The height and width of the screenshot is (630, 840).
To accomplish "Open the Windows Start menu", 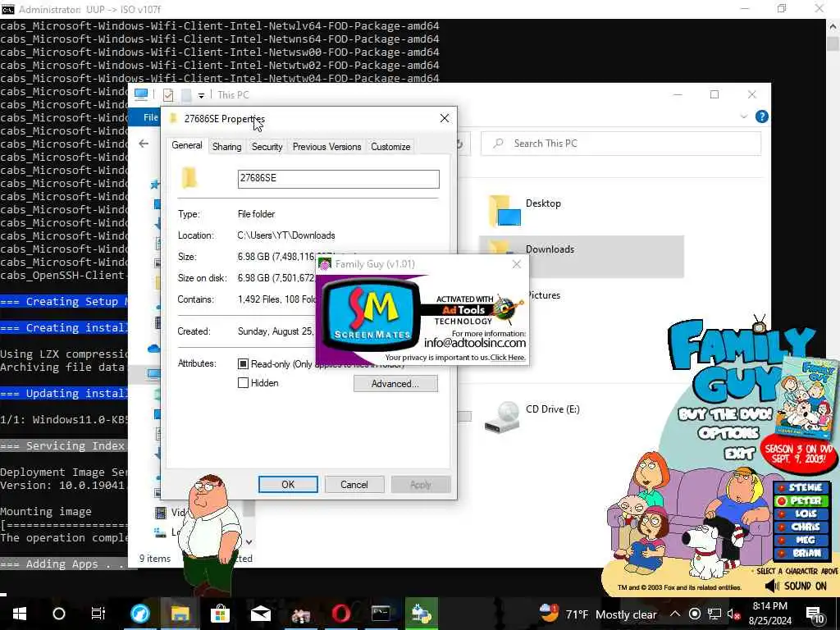I will coord(20,614).
